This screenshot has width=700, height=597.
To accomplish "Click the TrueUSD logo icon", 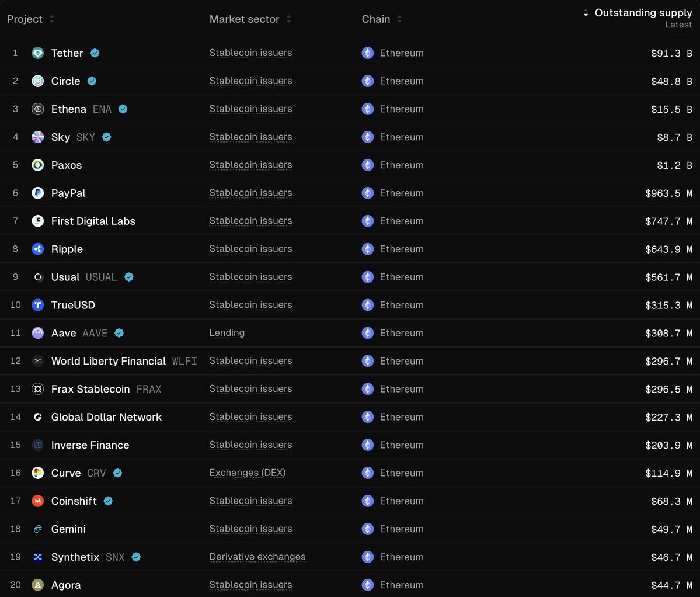I will point(38,305).
